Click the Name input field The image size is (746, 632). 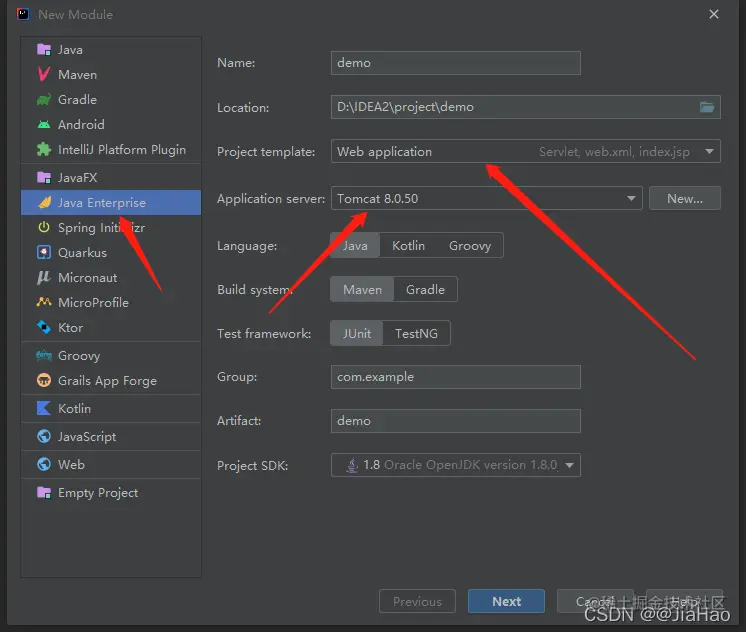tap(456, 63)
